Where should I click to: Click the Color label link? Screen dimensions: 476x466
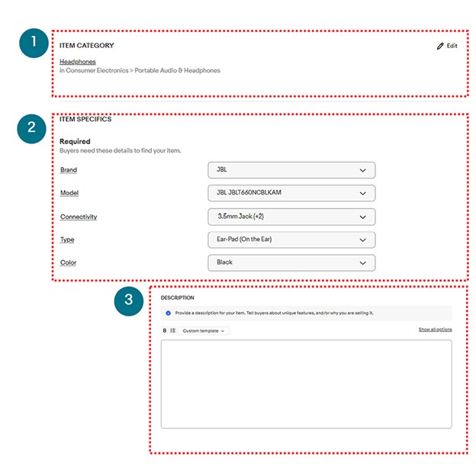click(x=69, y=263)
